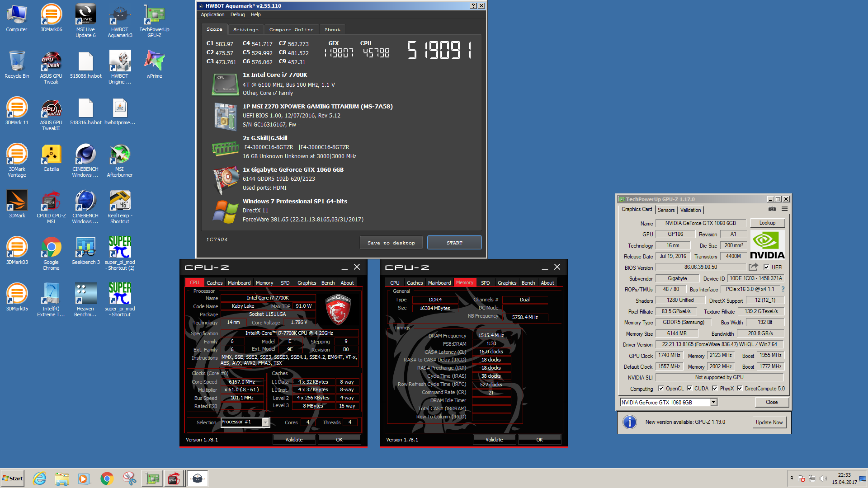Open Internet Explorer from the taskbar
The image size is (868, 488).
pyautogui.click(x=40, y=479)
